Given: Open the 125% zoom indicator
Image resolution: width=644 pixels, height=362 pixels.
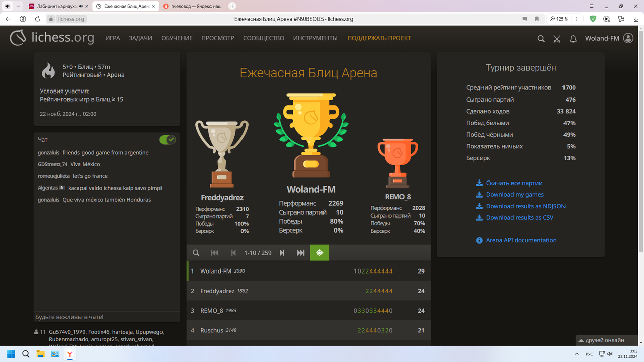Looking at the screenshot, I should pos(559,19).
